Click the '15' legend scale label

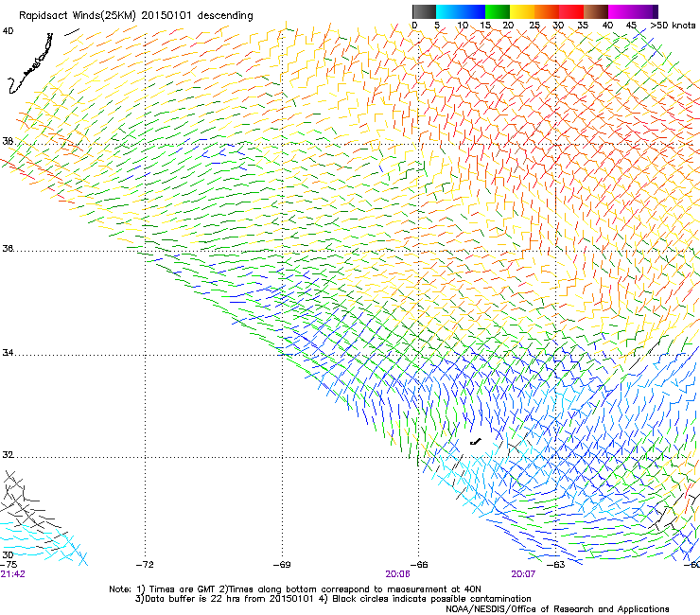[x=485, y=25]
